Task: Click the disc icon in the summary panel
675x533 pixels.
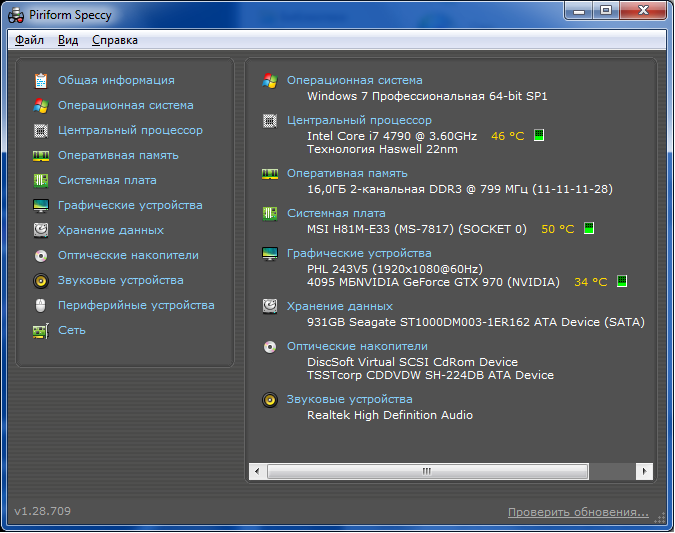Action: (270, 347)
